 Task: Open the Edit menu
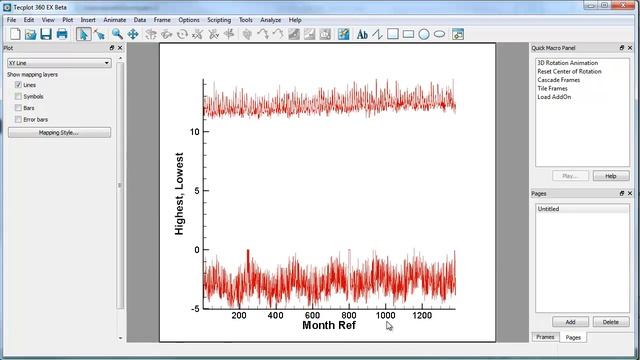coord(29,20)
